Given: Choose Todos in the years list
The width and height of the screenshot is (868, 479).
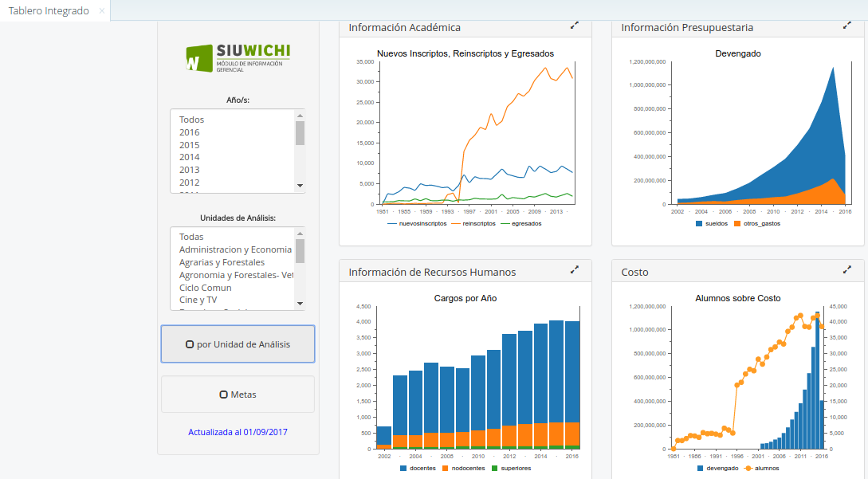Looking at the screenshot, I should 191,120.
